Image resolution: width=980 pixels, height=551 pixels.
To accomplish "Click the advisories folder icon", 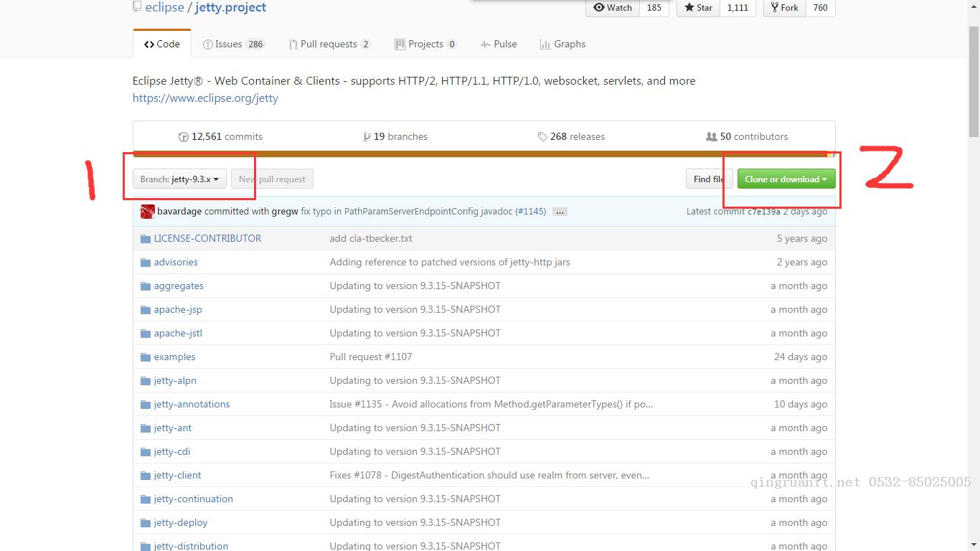I will (146, 262).
